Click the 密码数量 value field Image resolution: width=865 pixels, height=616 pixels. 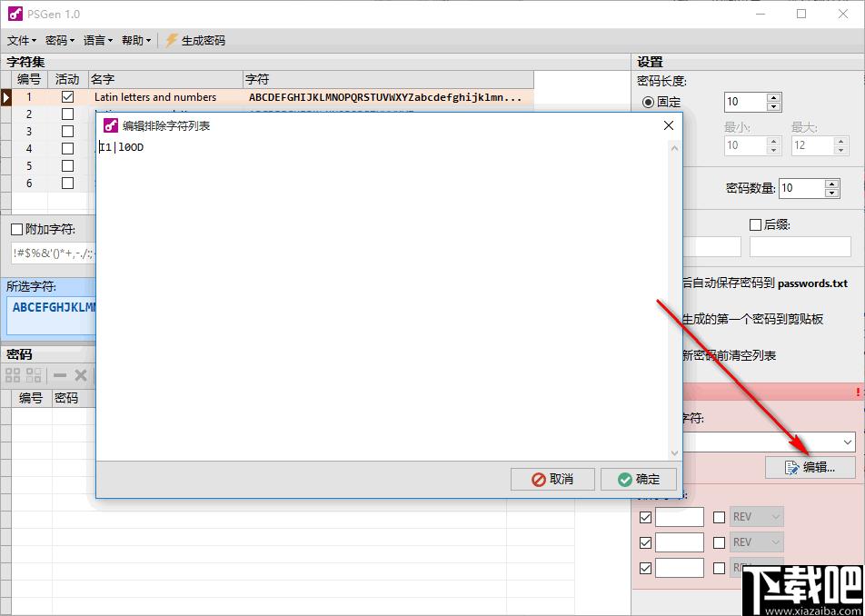802,188
